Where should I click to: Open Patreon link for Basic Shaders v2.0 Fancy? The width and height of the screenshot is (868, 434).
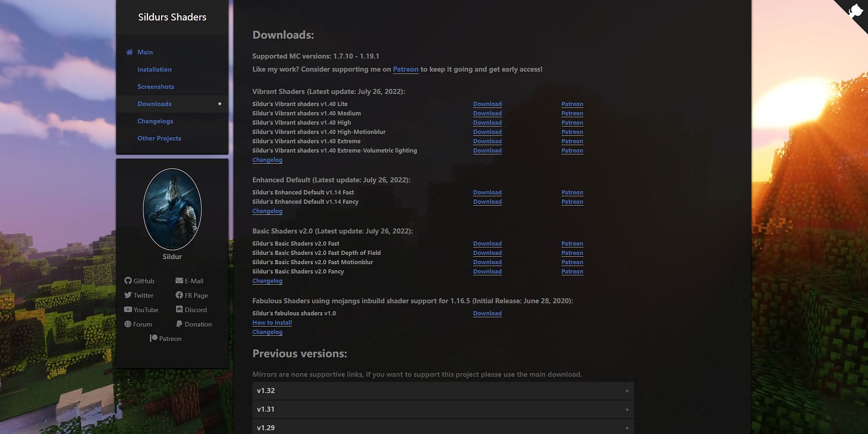[572, 272]
